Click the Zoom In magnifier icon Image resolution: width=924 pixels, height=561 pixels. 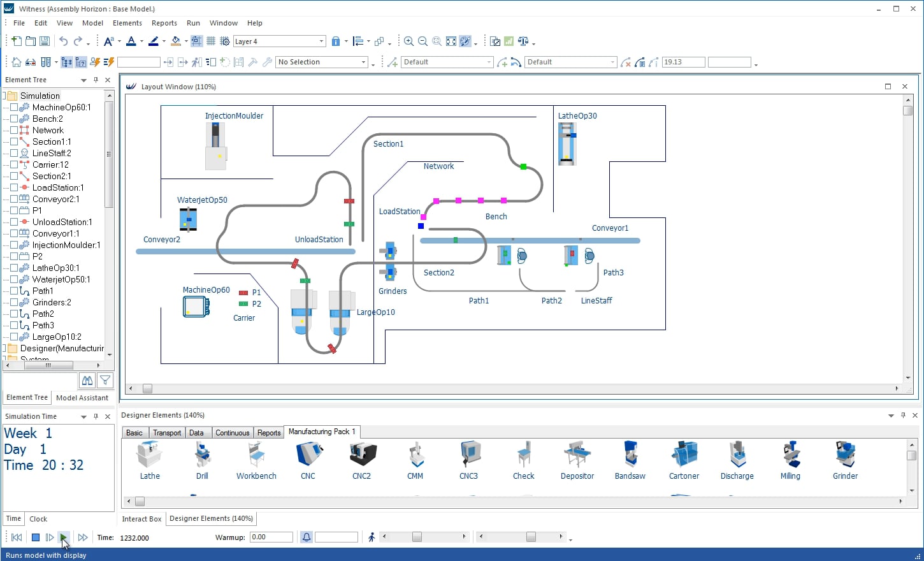click(x=408, y=41)
